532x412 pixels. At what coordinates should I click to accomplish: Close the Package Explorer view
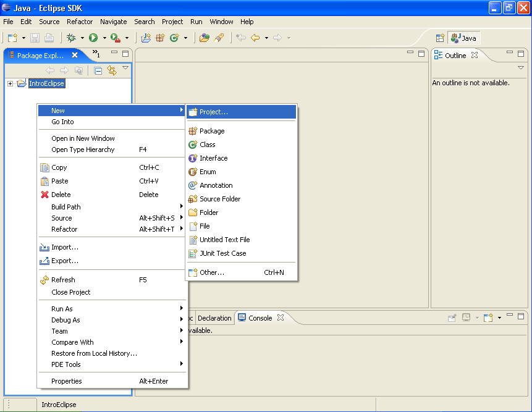pyautogui.click(x=75, y=55)
